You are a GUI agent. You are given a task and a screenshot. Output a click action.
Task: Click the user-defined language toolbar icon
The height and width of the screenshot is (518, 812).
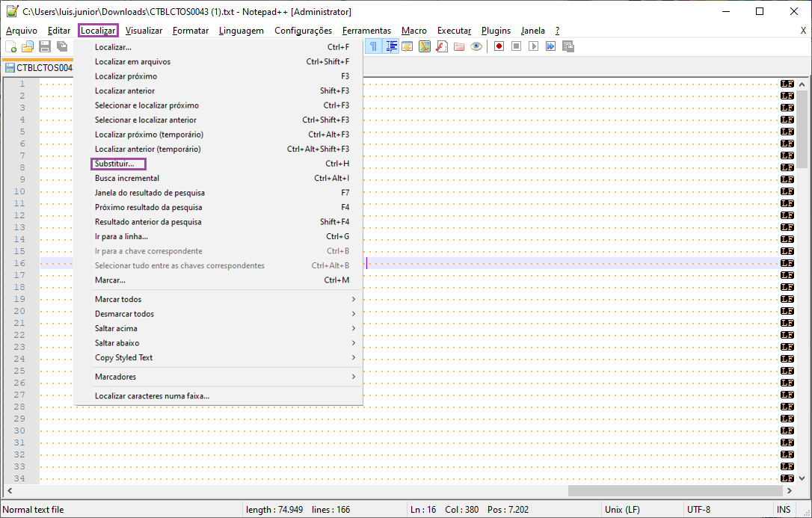[407, 46]
